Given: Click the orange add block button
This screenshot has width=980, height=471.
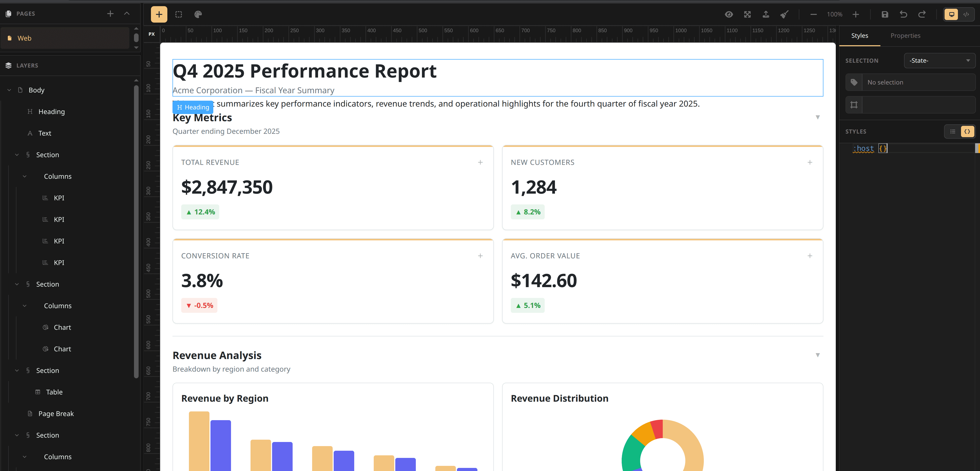Looking at the screenshot, I should pyautogui.click(x=159, y=14).
